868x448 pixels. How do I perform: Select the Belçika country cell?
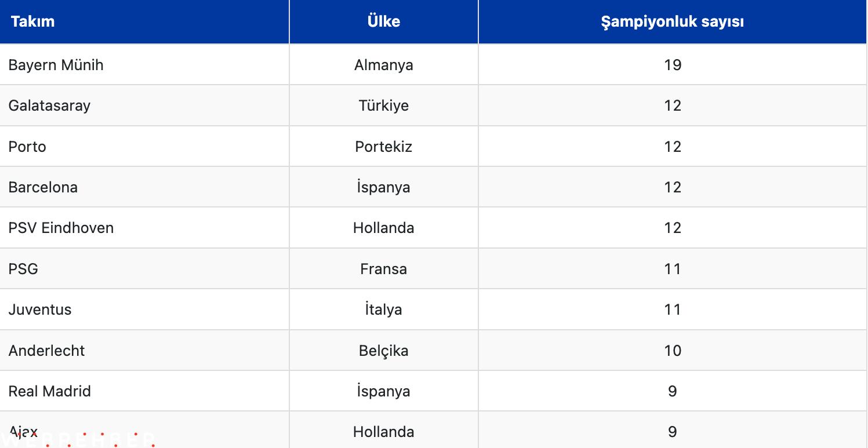(384, 350)
